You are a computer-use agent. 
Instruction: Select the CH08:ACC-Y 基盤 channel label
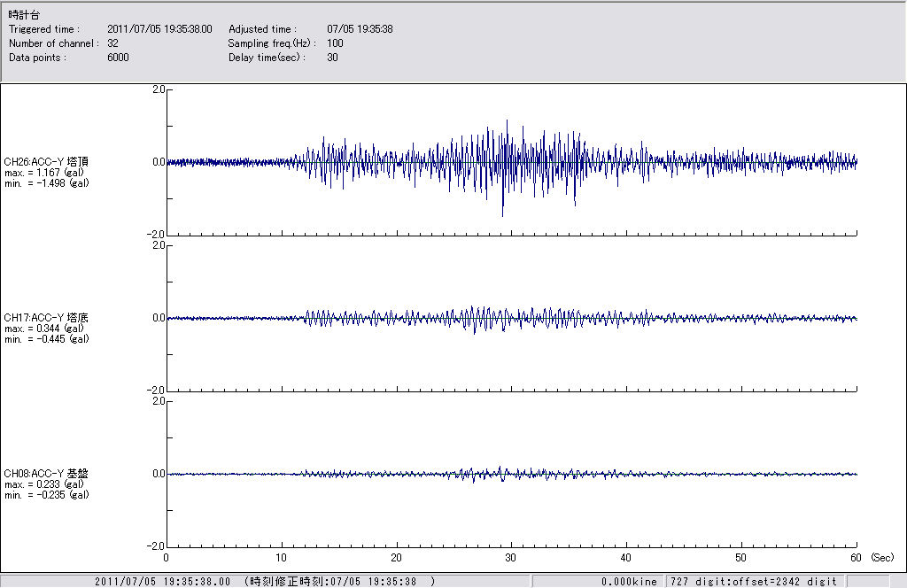46,474
